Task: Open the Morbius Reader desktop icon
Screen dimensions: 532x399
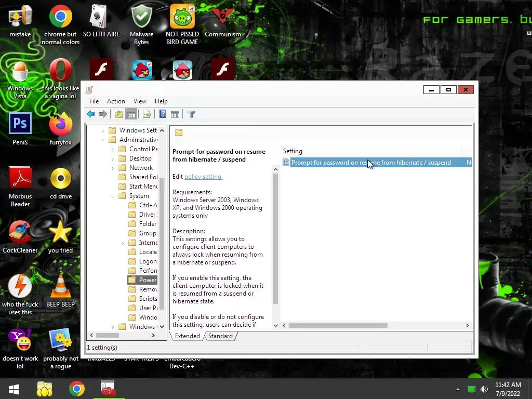Action: point(20,187)
